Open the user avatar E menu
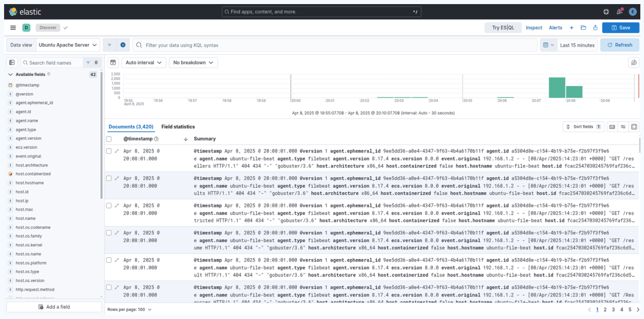This screenshot has height=319, width=644. coord(633,12)
